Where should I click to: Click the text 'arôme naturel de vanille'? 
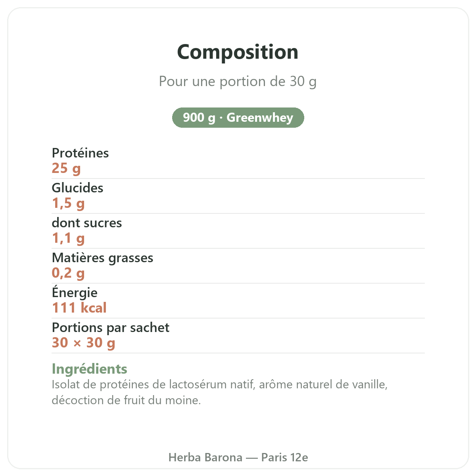[x=322, y=384]
